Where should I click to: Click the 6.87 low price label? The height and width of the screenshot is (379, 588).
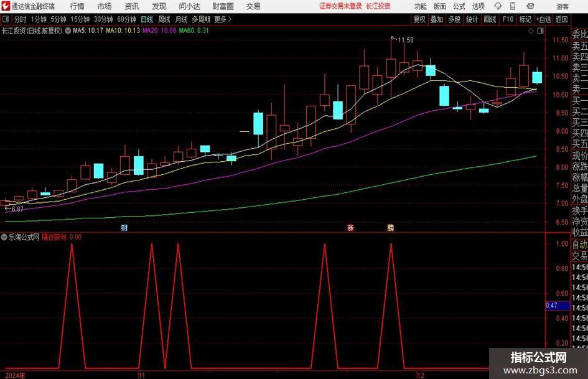17,209
